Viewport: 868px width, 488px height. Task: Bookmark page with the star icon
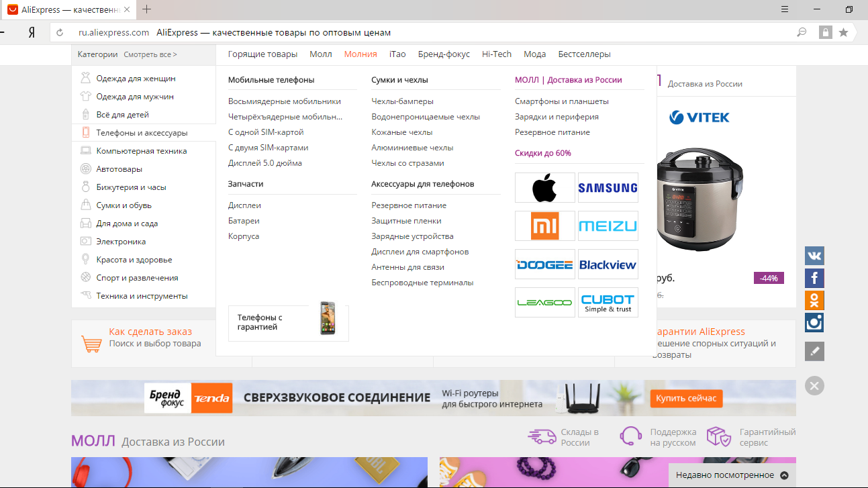coord(844,32)
